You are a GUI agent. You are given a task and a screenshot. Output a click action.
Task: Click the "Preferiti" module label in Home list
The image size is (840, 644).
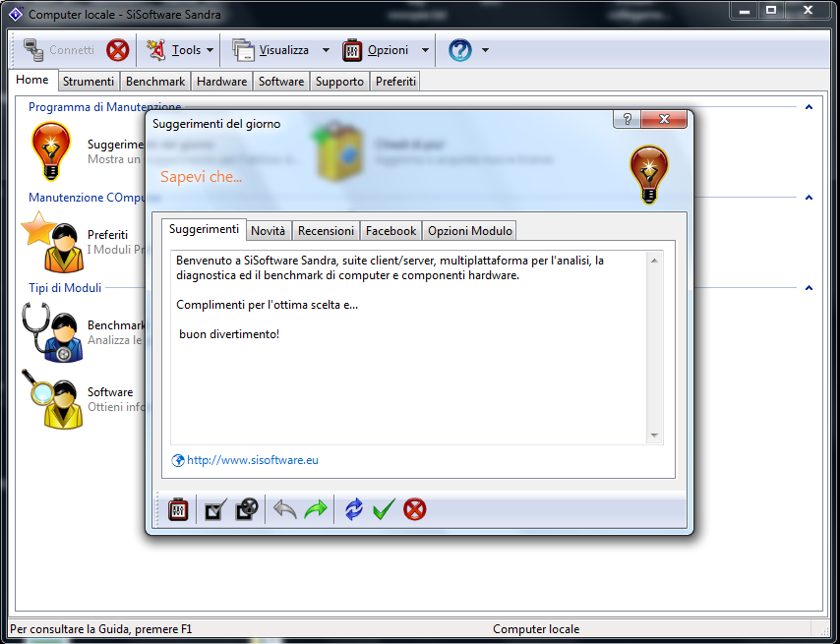click(x=107, y=234)
